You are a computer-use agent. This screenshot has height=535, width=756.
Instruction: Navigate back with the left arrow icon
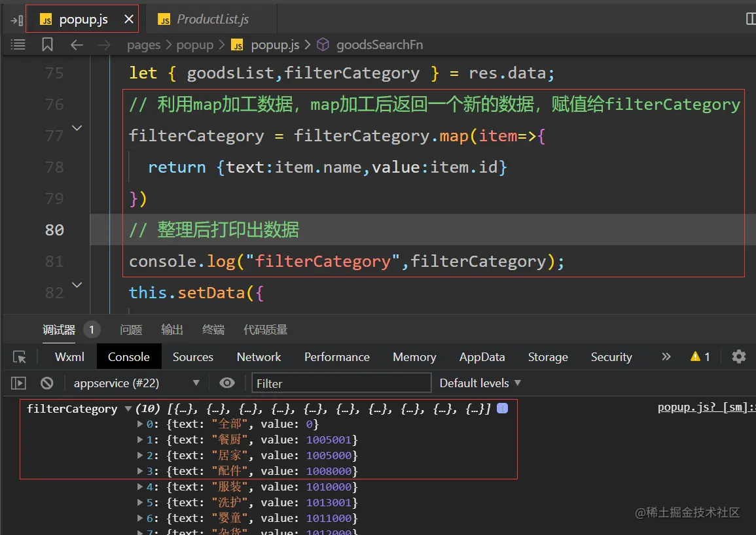[77, 45]
